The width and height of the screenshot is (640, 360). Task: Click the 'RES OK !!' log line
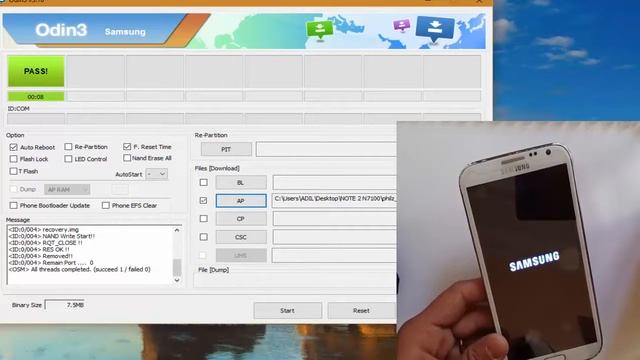pyautogui.click(x=39, y=249)
